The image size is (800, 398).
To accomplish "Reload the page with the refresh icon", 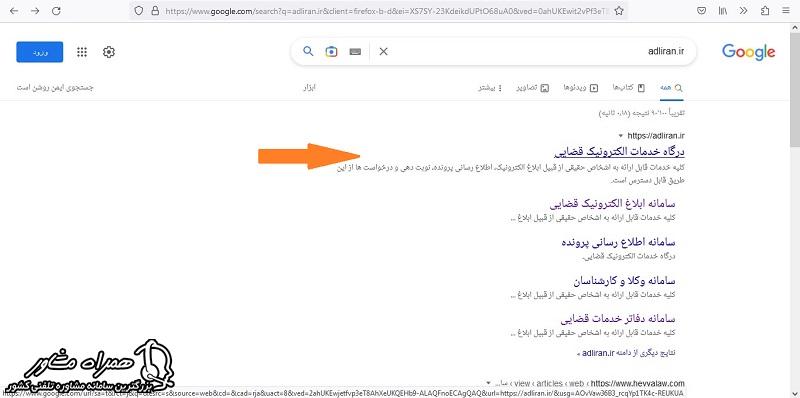I will click(x=57, y=11).
